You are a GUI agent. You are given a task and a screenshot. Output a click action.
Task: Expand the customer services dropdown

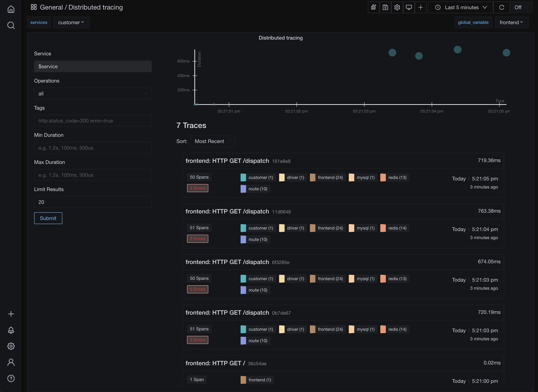(72, 22)
